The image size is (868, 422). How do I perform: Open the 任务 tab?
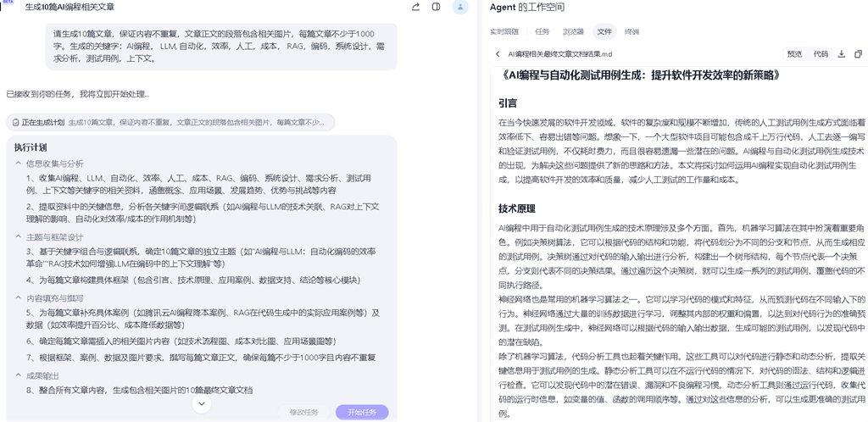(542, 31)
